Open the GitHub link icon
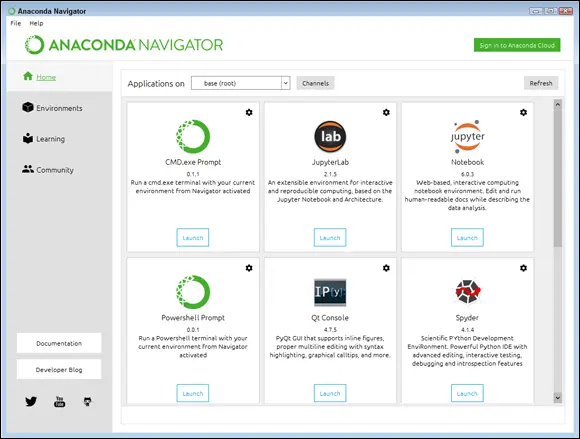580x439 pixels. click(x=88, y=401)
